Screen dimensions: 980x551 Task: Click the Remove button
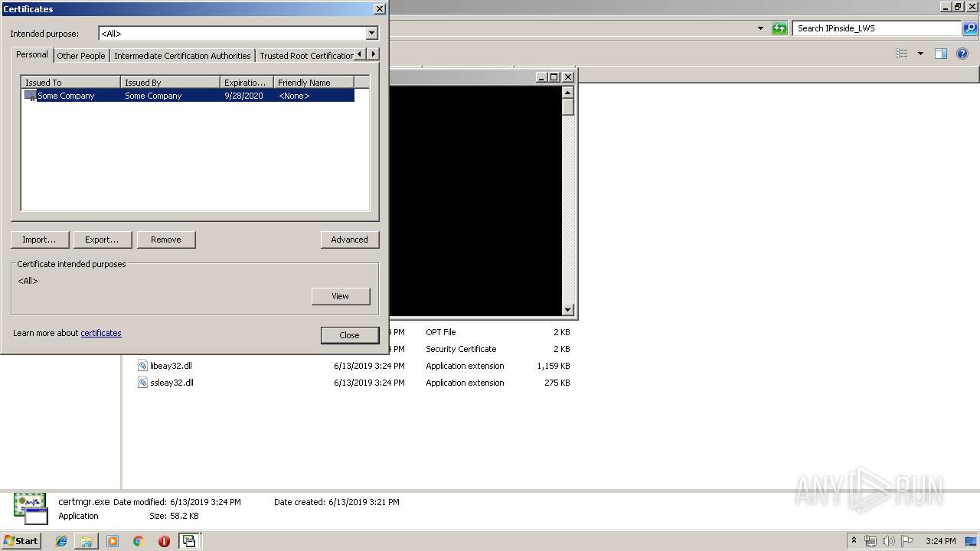coord(166,240)
